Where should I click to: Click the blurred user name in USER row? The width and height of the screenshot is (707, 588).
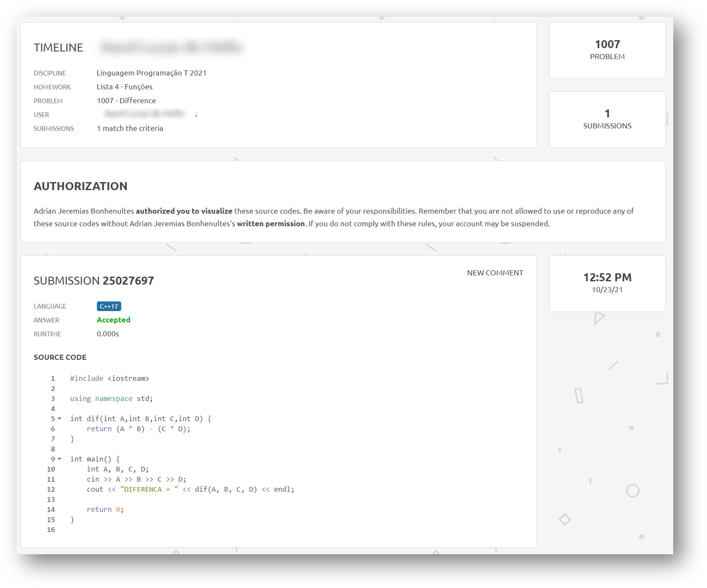pyautogui.click(x=144, y=114)
